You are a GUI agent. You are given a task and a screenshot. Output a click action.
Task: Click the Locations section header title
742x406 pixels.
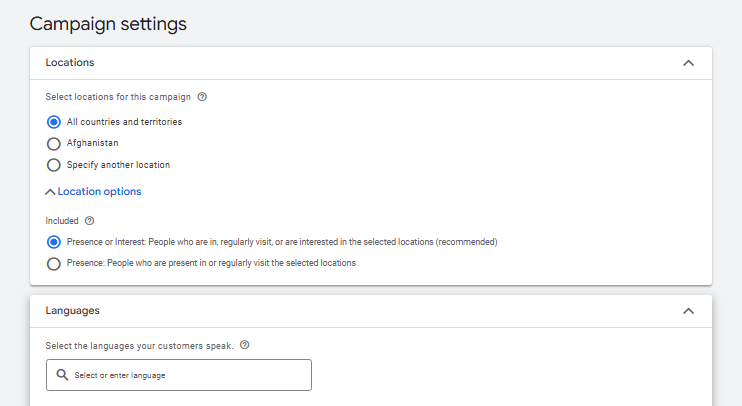[x=70, y=62]
